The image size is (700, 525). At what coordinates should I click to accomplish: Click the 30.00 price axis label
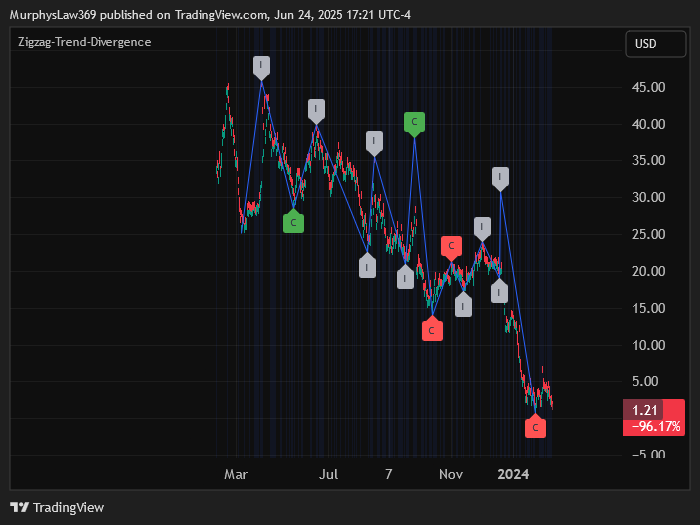pyautogui.click(x=648, y=197)
